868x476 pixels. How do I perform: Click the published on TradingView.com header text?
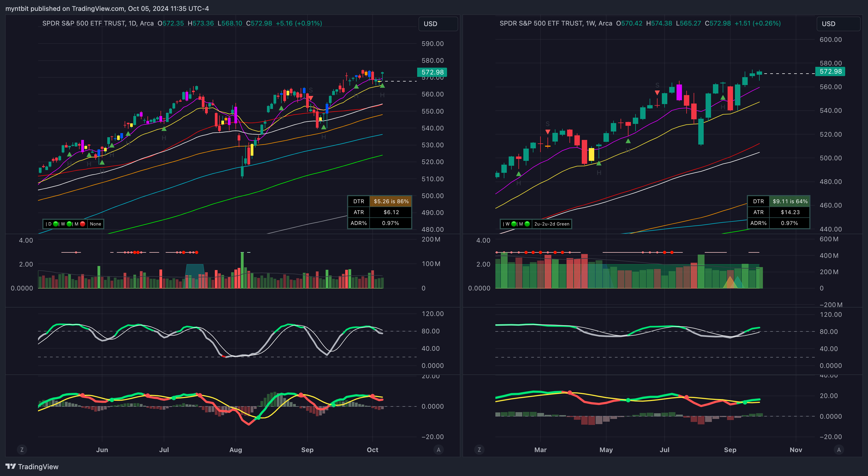click(x=107, y=8)
